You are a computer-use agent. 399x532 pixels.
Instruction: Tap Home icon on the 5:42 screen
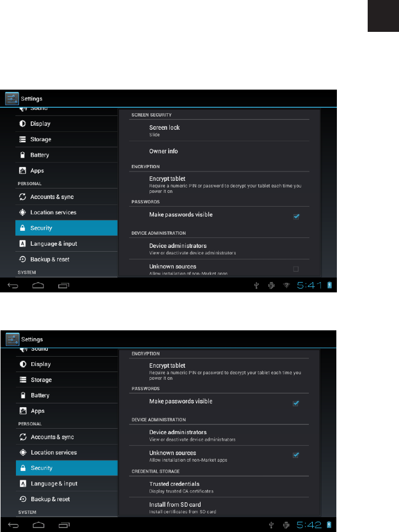[38, 525]
